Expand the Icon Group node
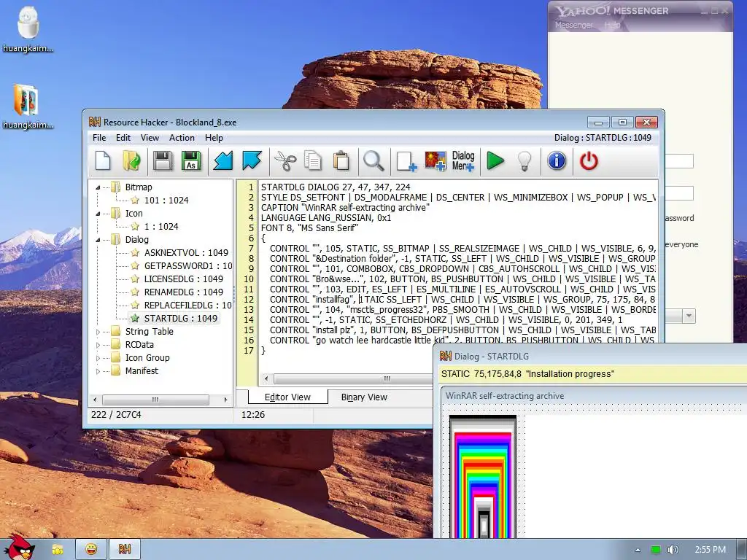The image size is (747, 560). [x=98, y=358]
